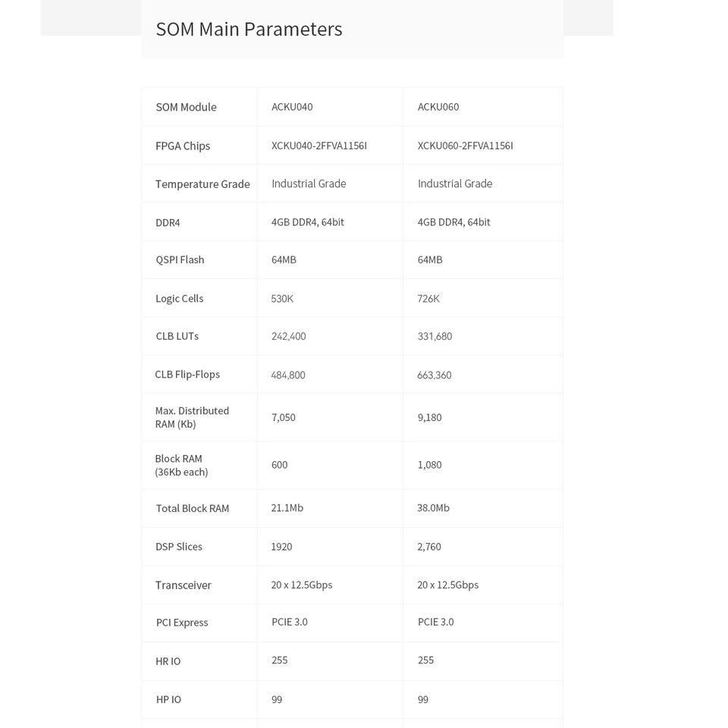This screenshot has height=728, width=728.
Task: Select the ACKU060 module column header
Action: coord(438,107)
